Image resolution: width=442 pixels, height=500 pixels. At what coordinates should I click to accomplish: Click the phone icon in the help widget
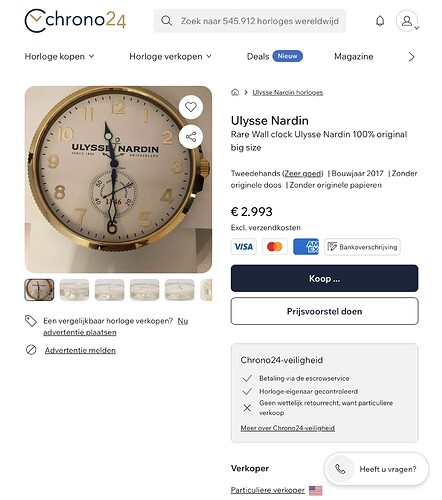(340, 469)
